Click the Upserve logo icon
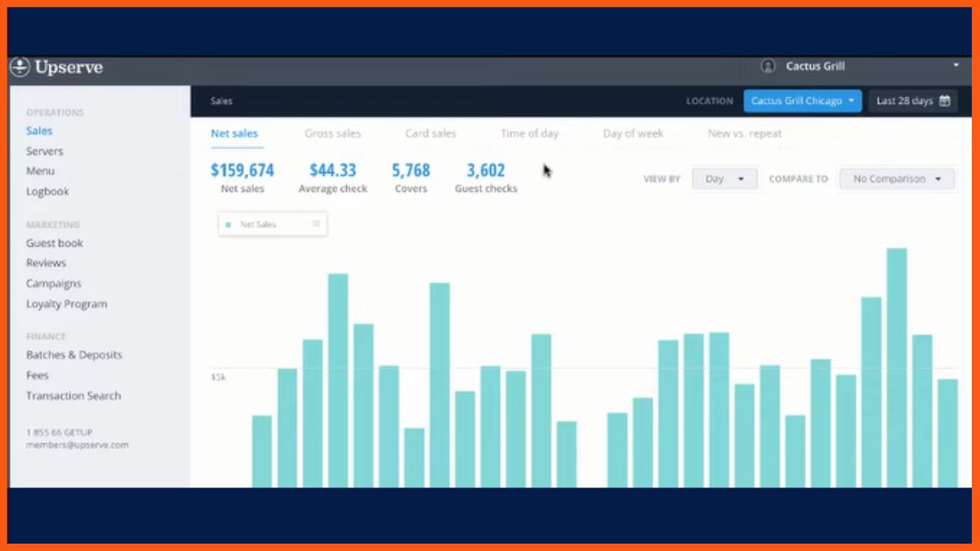This screenshot has height=551, width=980. click(x=20, y=67)
